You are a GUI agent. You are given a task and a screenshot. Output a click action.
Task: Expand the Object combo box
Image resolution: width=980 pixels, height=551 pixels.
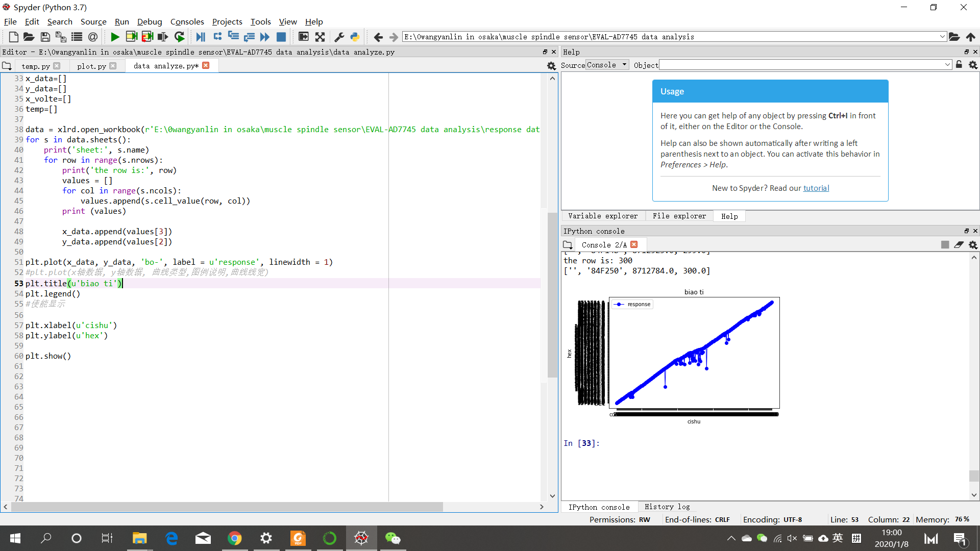947,65
